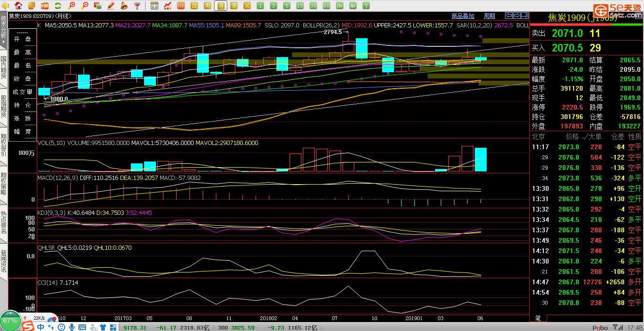Refresh data with the green arrows icon
This screenshot has height=331, width=644.
coord(58,6)
